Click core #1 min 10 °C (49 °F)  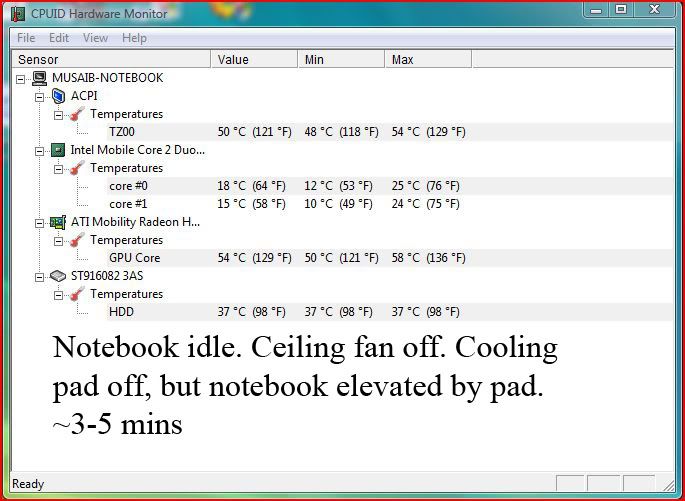click(339, 204)
